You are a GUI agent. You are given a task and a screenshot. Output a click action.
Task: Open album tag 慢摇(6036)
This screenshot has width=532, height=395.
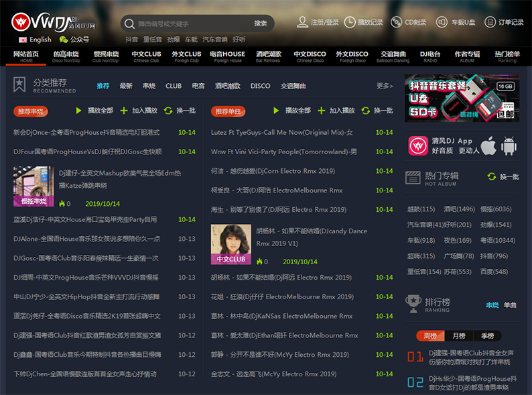click(x=496, y=209)
